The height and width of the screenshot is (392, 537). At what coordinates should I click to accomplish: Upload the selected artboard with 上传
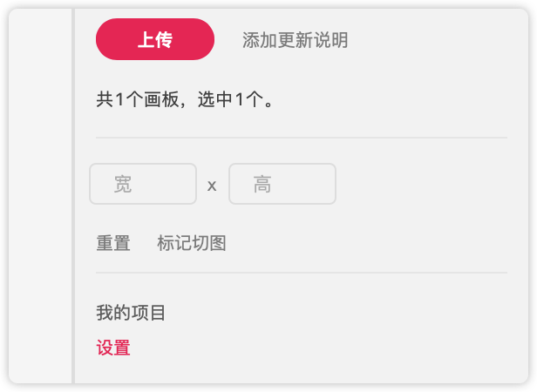click(155, 40)
